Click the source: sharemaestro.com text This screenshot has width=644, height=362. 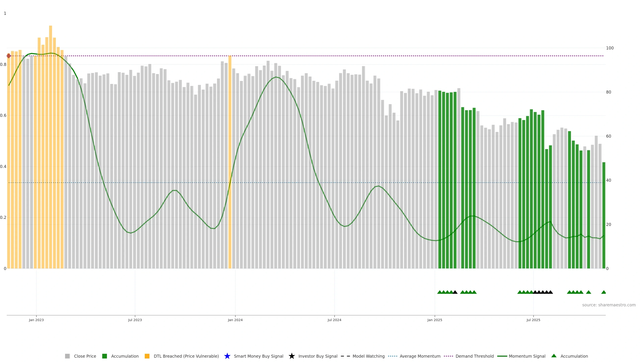[609, 305]
